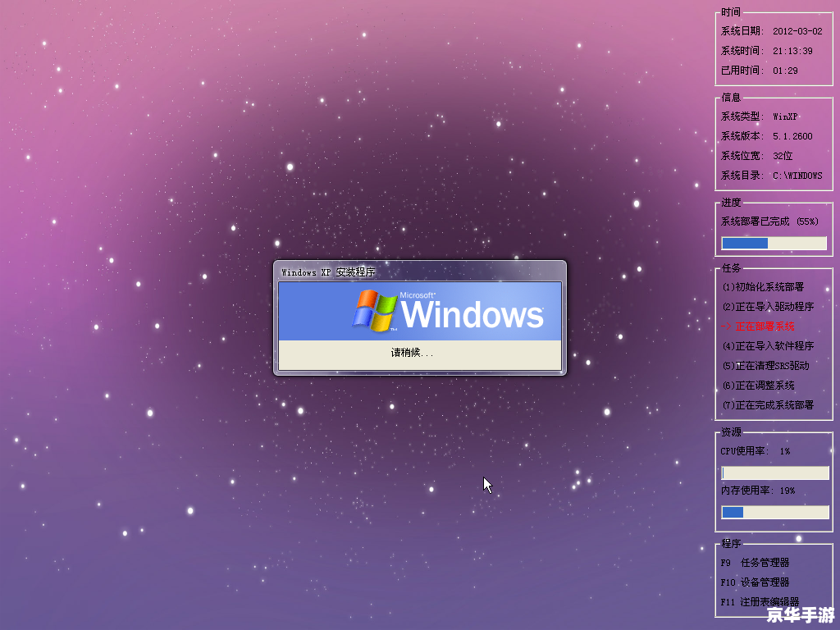Click the 系统位宽 value 32位

(x=782, y=156)
